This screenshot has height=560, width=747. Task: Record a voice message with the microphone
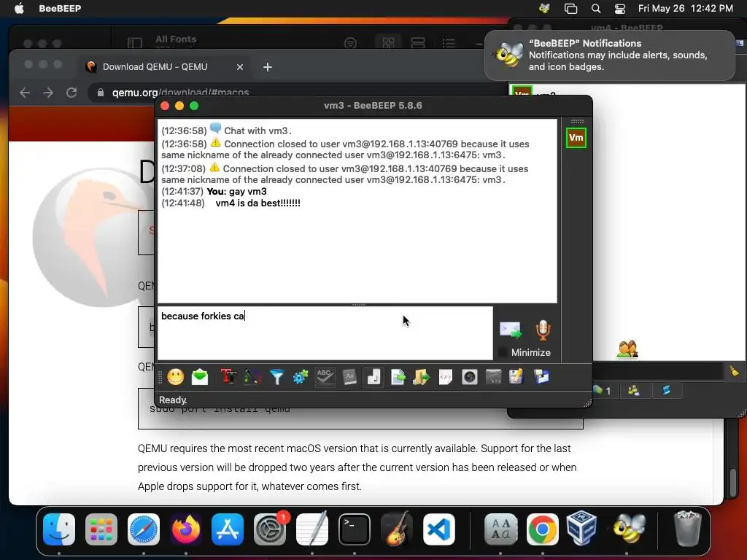click(x=543, y=330)
